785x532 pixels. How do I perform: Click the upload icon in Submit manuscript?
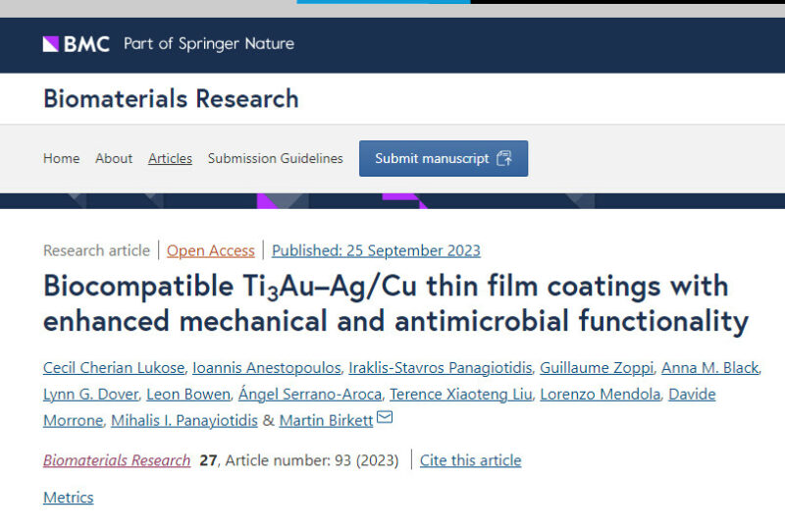click(x=504, y=158)
